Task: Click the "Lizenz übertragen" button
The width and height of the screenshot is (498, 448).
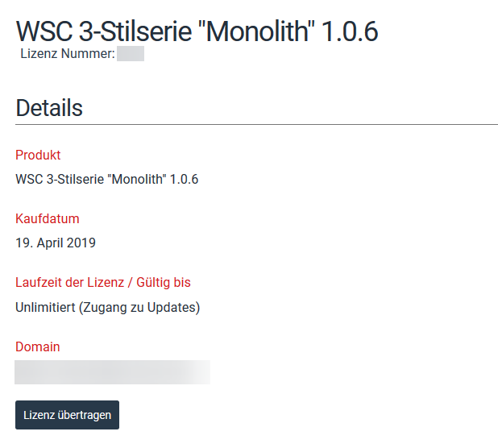Action: [67, 415]
